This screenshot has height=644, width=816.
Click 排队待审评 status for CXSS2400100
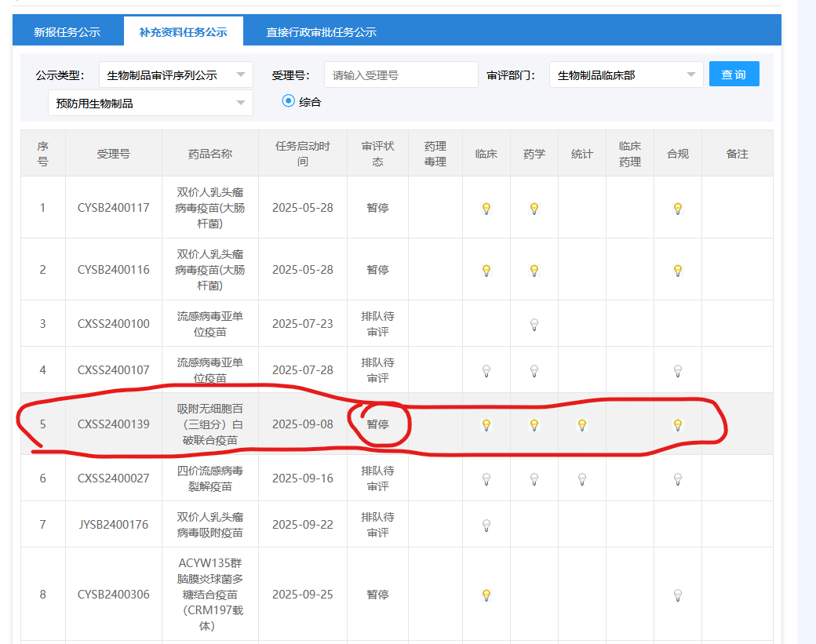click(x=378, y=324)
